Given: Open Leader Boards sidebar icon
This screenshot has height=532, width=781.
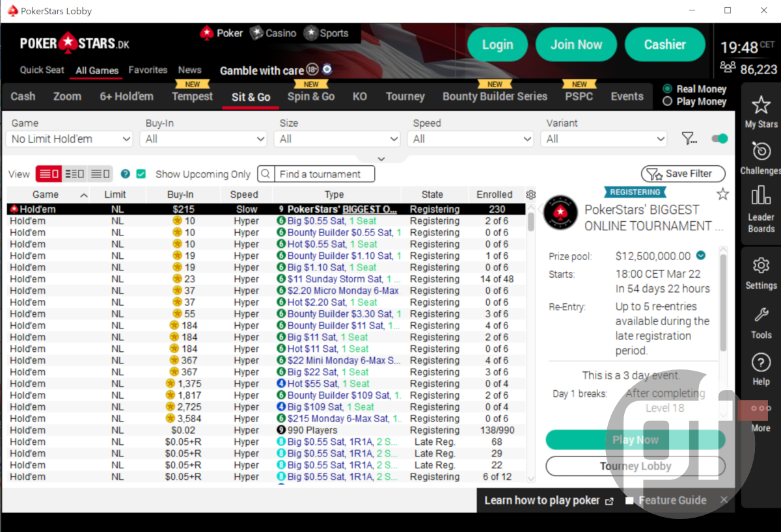Looking at the screenshot, I should [x=760, y=208].
